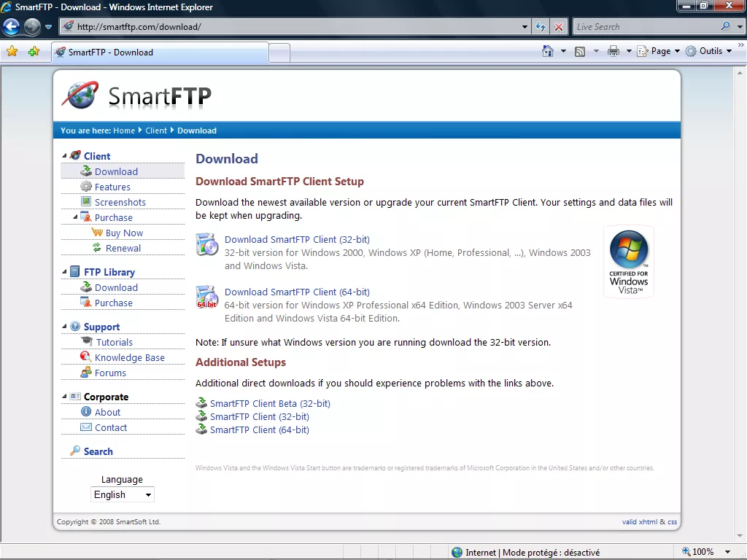This screenshot has height=560, width=747.
Task: Open the Page menu
Action: pyautogui.click(x=659, y=51)
